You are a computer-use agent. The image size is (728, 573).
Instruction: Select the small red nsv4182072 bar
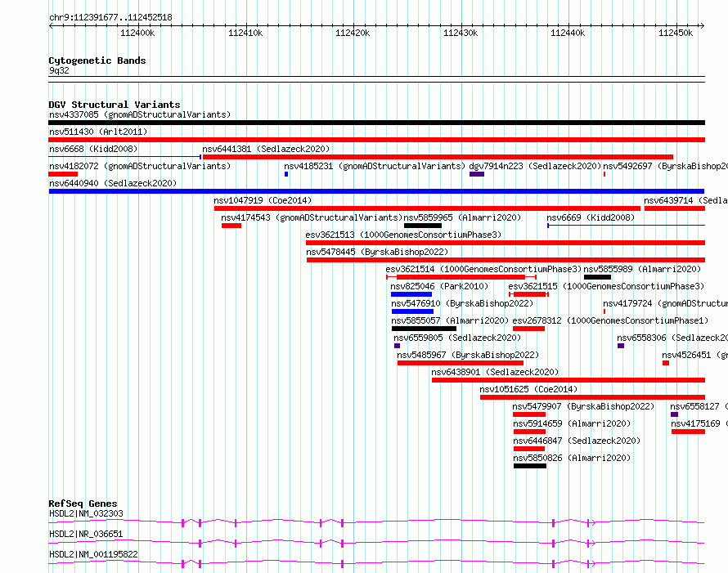pyautogui.click(x=63, y=174)
